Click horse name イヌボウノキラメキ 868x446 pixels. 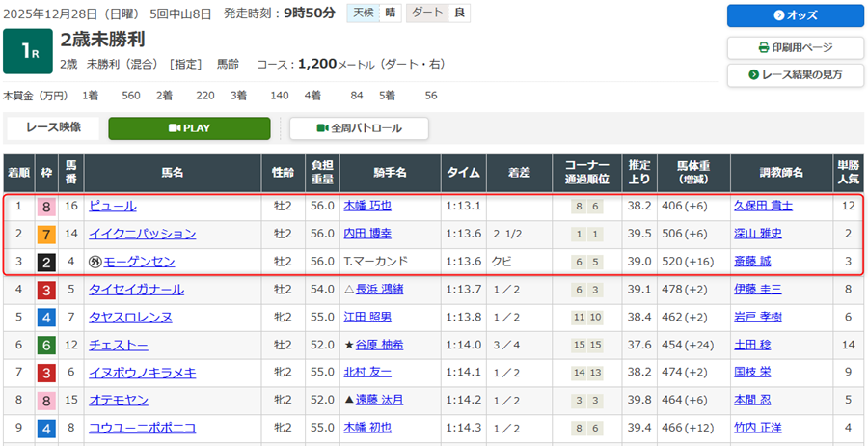coord(143,373)
